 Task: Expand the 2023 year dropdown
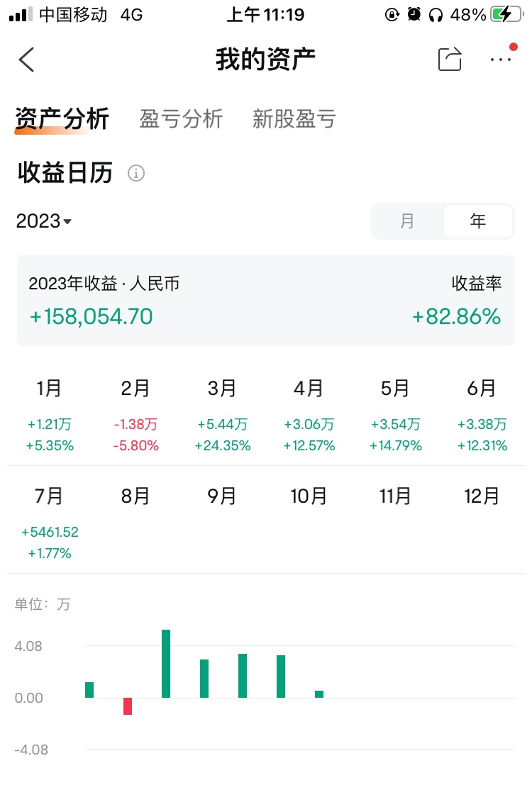(x=44, y=221)
